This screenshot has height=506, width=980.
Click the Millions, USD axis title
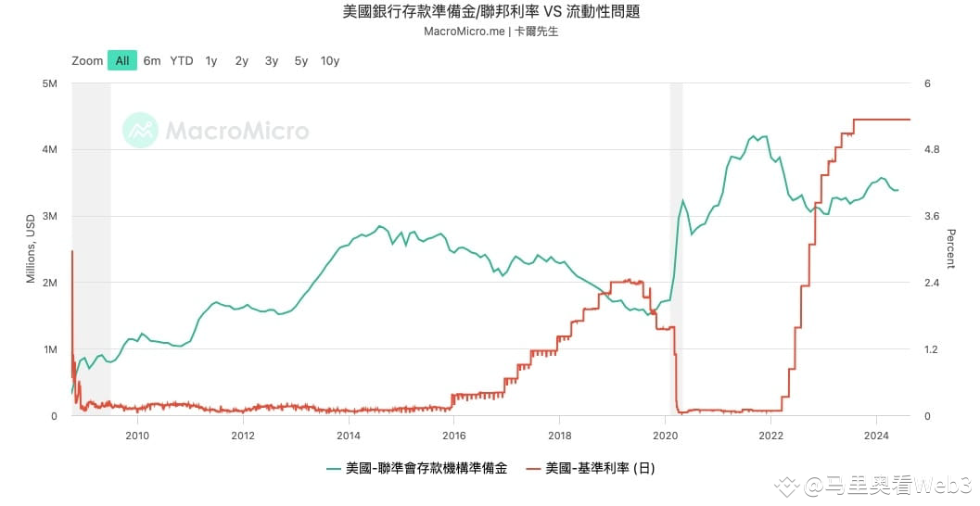click(31, 248)
